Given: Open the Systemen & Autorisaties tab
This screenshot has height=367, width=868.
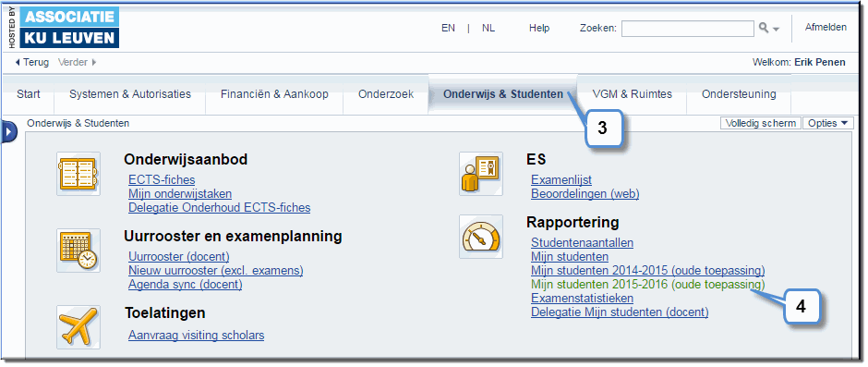Looking at the screenshot, I should (130, 94).
